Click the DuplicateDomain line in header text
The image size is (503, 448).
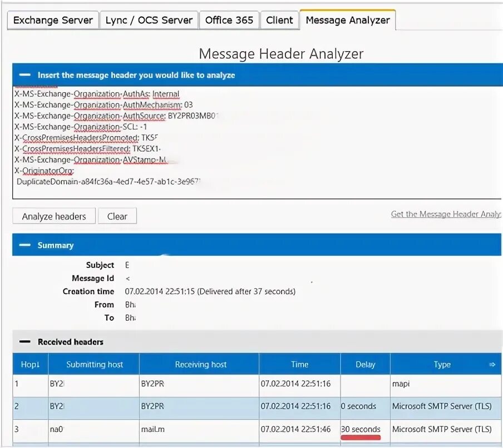click(109, 182)
